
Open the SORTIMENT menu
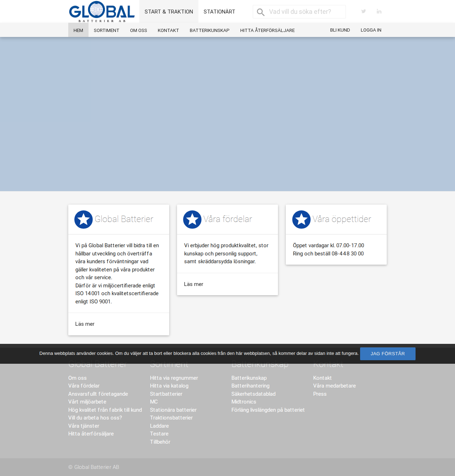(x=107, y=30)
